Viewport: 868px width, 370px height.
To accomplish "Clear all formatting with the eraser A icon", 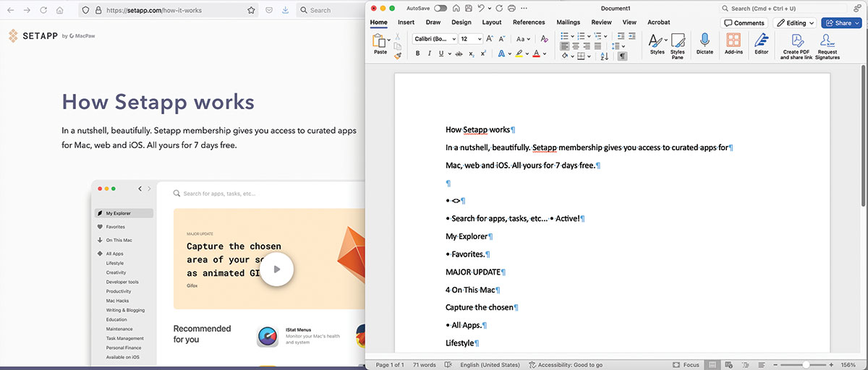I will point(545,38).
